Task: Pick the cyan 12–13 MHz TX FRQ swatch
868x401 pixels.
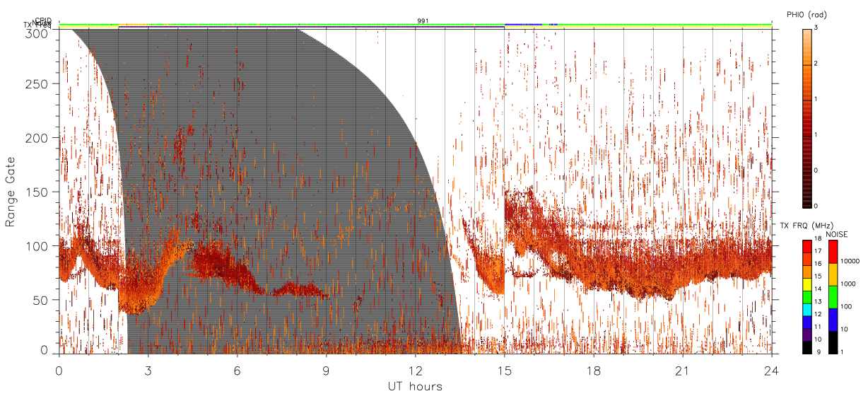Action: click(x=807, y=310)
